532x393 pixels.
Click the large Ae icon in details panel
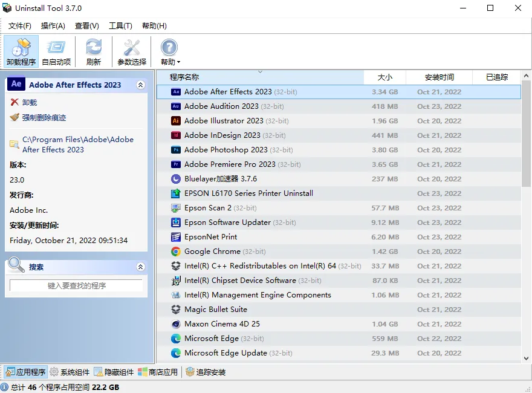(x=16, y=84)
